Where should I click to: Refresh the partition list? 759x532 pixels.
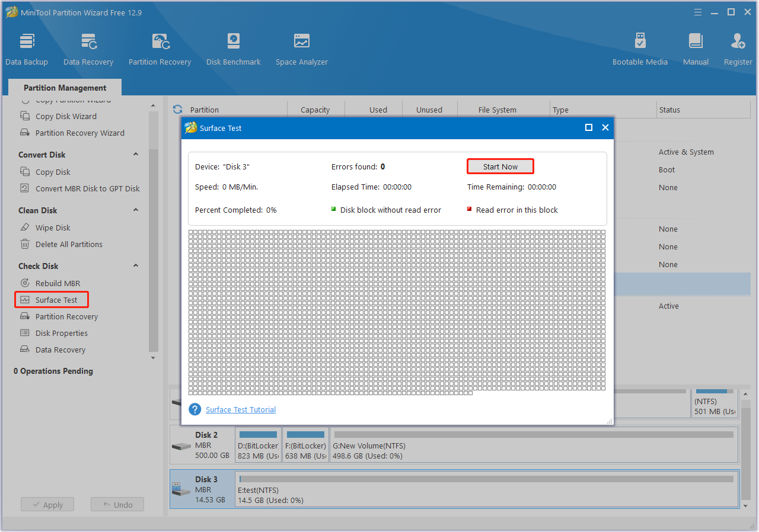(x=177, y=110)
